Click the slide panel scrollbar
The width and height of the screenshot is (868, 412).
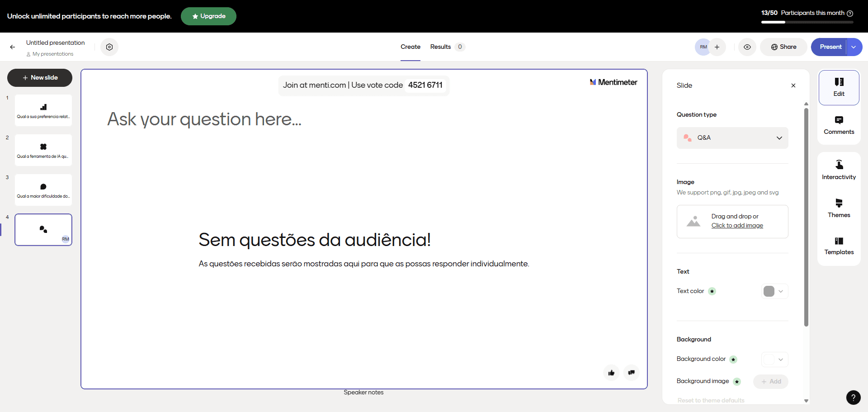click(806, 217)
